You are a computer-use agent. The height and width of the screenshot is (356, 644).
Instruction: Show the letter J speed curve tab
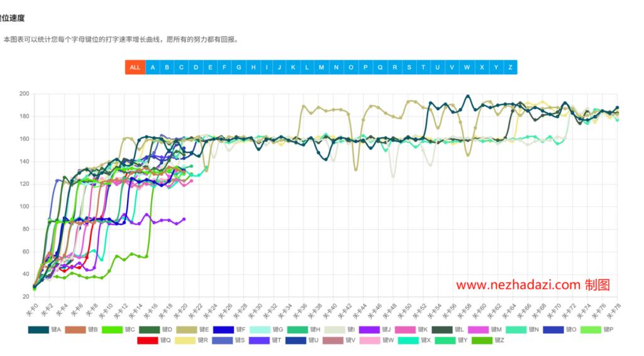tap(279, 67)
